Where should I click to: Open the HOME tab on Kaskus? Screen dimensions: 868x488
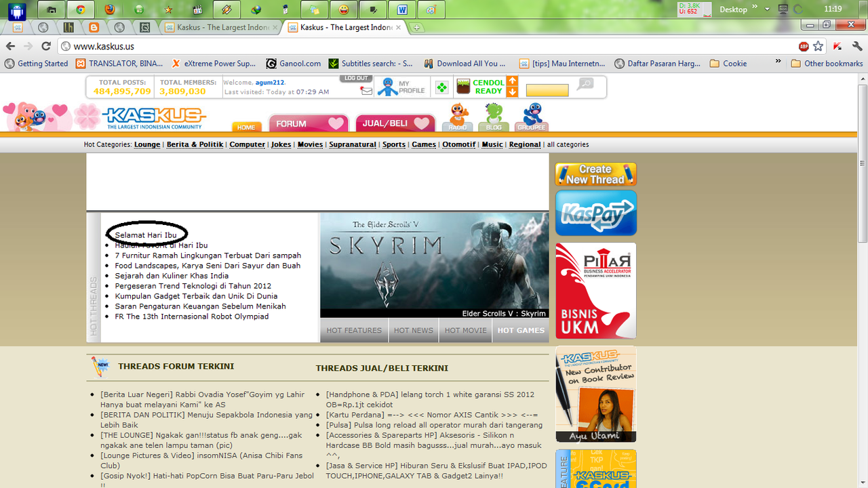click(x=246, y=127)
